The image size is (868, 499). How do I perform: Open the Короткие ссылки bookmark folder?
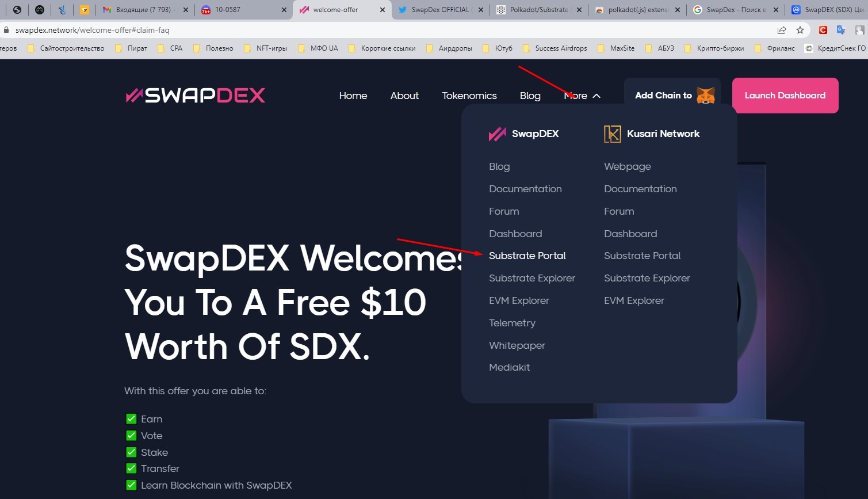point(382,48)
